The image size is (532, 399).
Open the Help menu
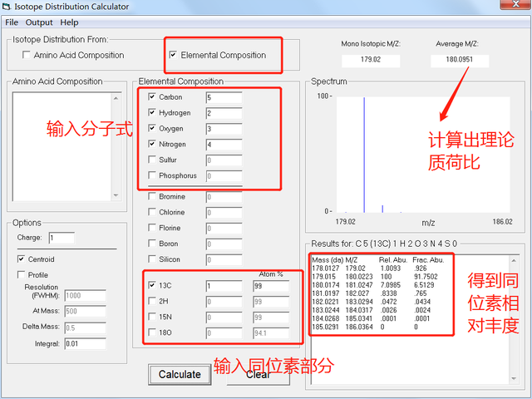(69, 22)
